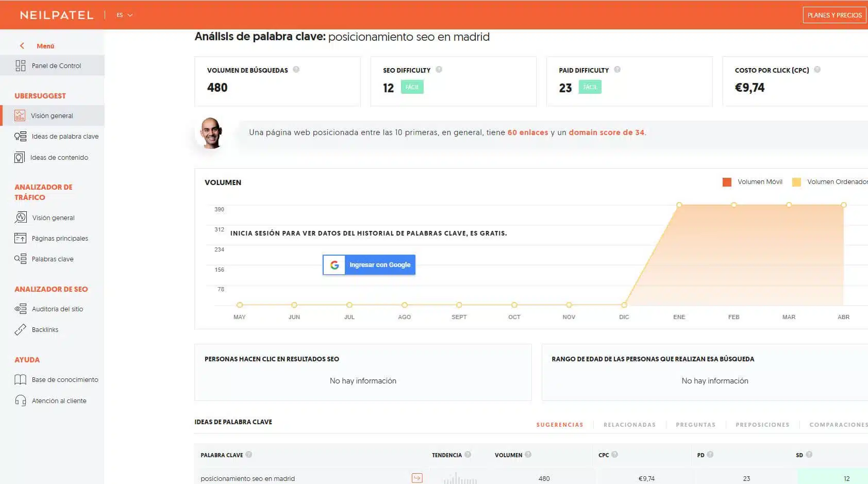Click help icon beside SEO Difficulty
This screenshot has width=868, height=484.
click(x=439, y=70)
